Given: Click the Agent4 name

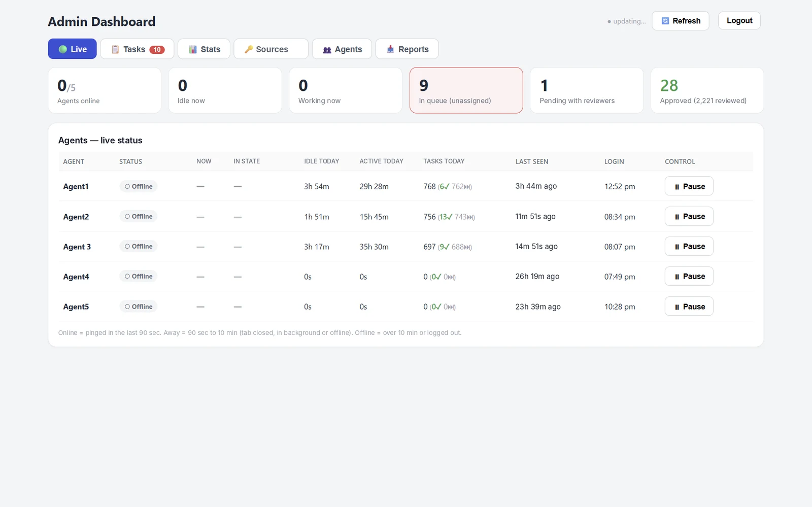Looking at the screenshot, I should (x=76, y=277).
